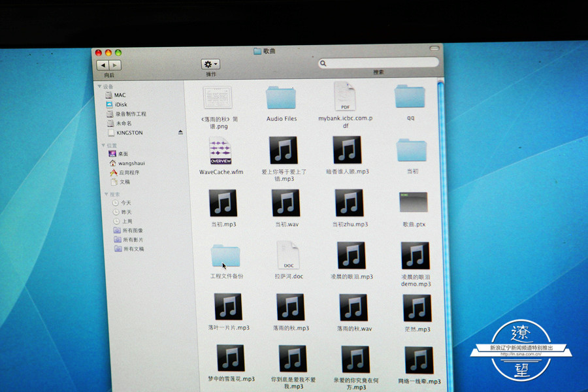Select wangshaui home folder in sidebar

click(129, 163)
